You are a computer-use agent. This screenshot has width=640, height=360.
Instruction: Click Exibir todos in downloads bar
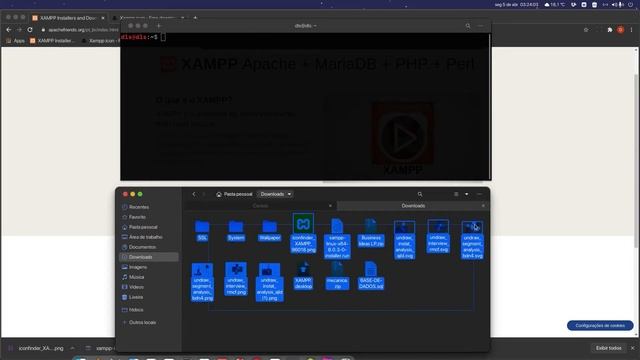coord(608,348)
